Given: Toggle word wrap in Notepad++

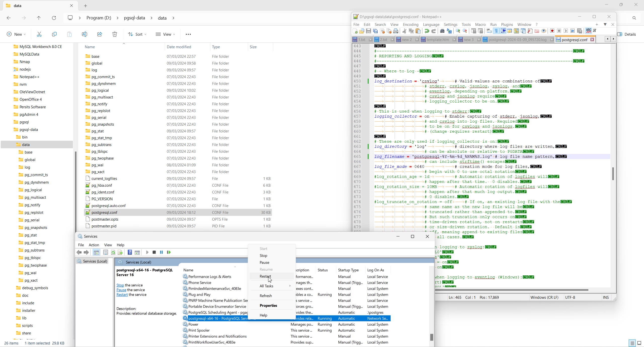Looking at the screenshot, I should click(x=489, y=31).
